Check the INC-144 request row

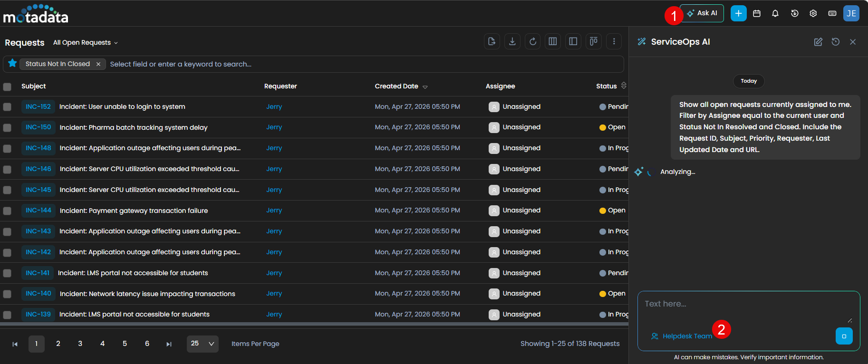point(7,211)
